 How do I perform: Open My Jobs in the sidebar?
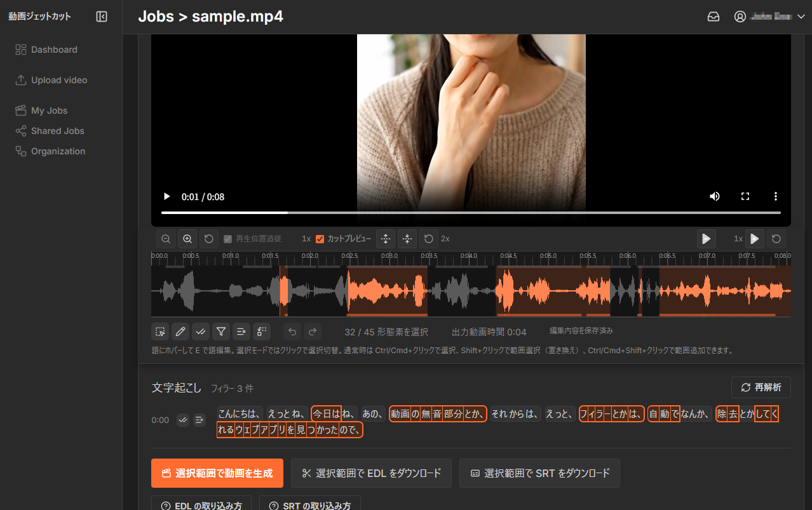point(41,111)
